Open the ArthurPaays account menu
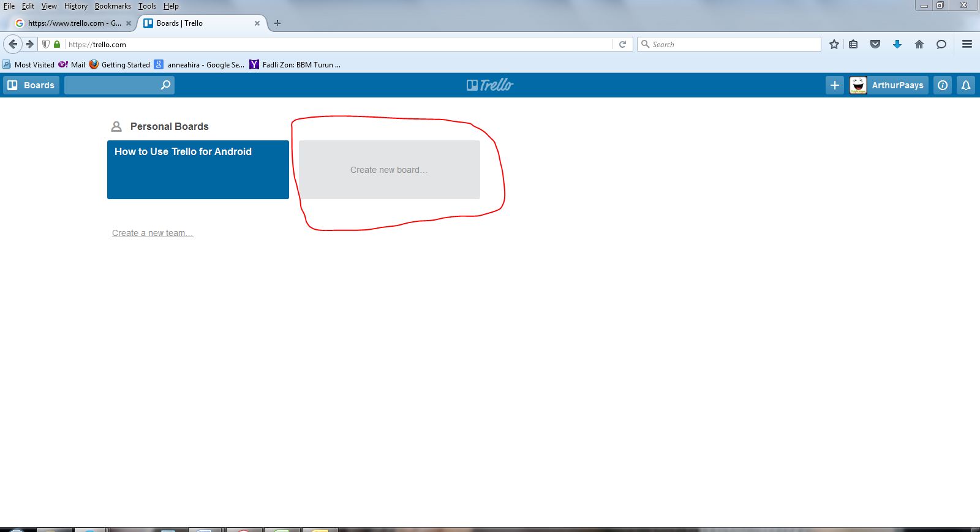 (x=888, y=85)
